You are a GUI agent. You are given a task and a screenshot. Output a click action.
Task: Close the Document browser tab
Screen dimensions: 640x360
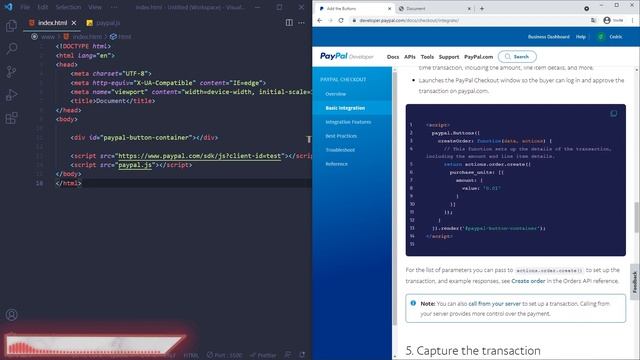(469, 8)
